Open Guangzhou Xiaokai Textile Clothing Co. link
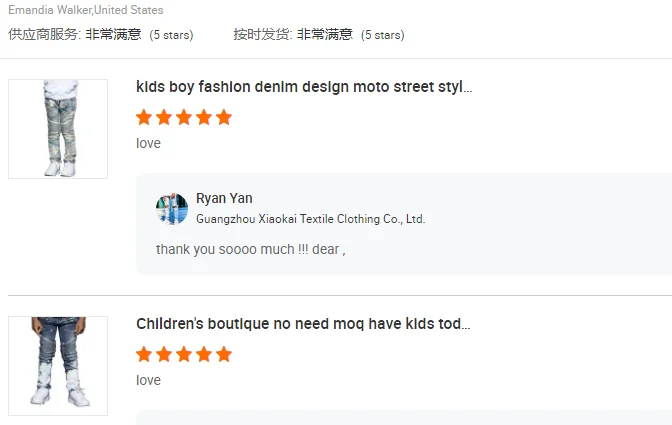Viewport: 672px width, 425px height. point(310,218)
